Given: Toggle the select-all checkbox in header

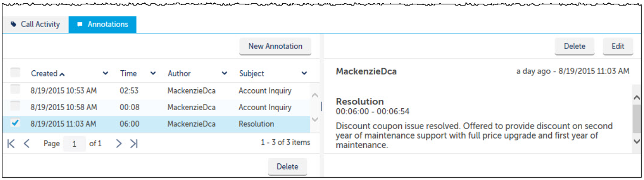Looking at the screenshot, I should coord(15,73).
